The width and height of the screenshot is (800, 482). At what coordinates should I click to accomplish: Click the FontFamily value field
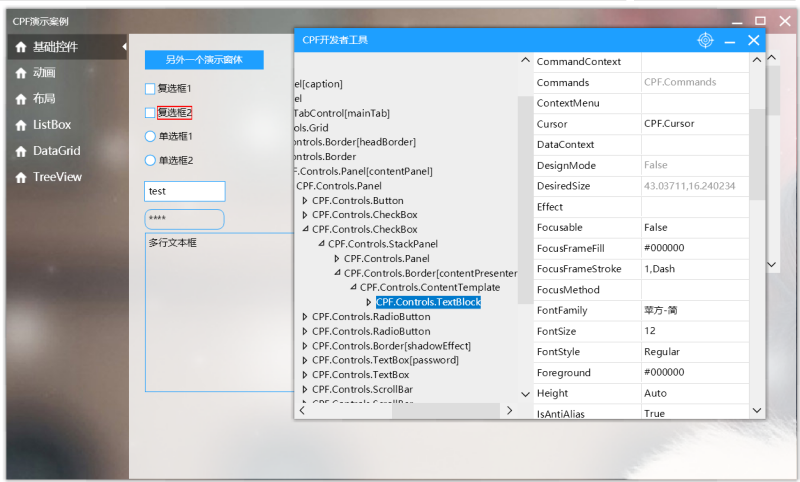click(695, 310)
